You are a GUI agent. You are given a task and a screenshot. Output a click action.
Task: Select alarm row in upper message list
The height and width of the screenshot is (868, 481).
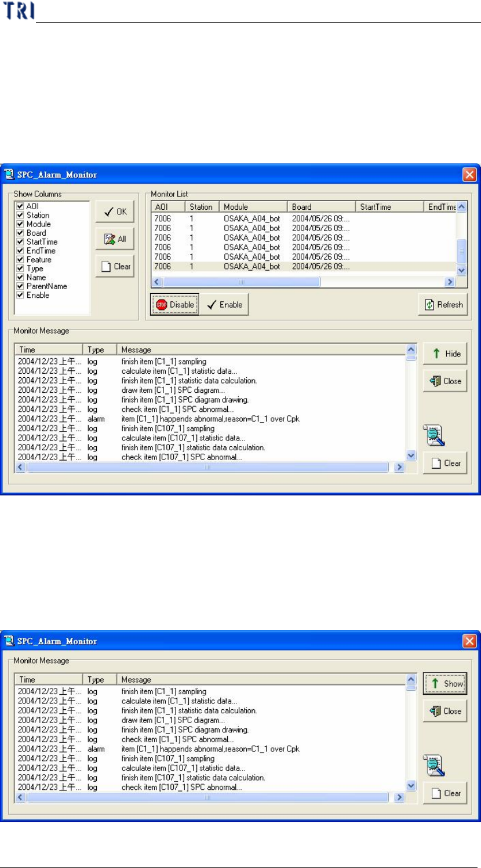[210, 419]
